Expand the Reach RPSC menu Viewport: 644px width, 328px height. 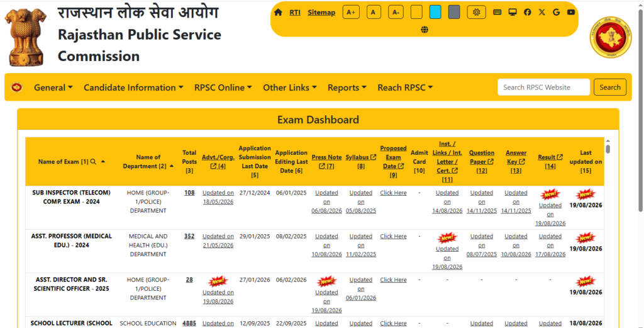pyautogui.click(x=406, y=88)
